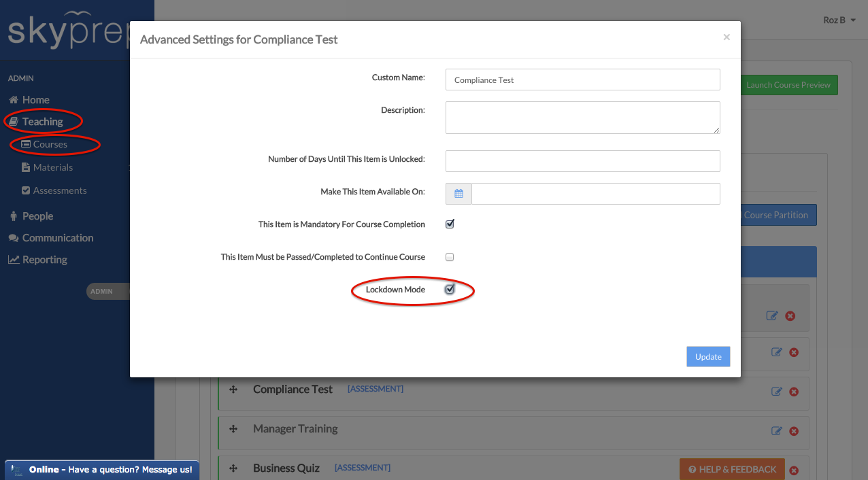Uncheck the Lockdown Mode checkbox
Screen dimensions: 868x480
click(x=450, y=290)
